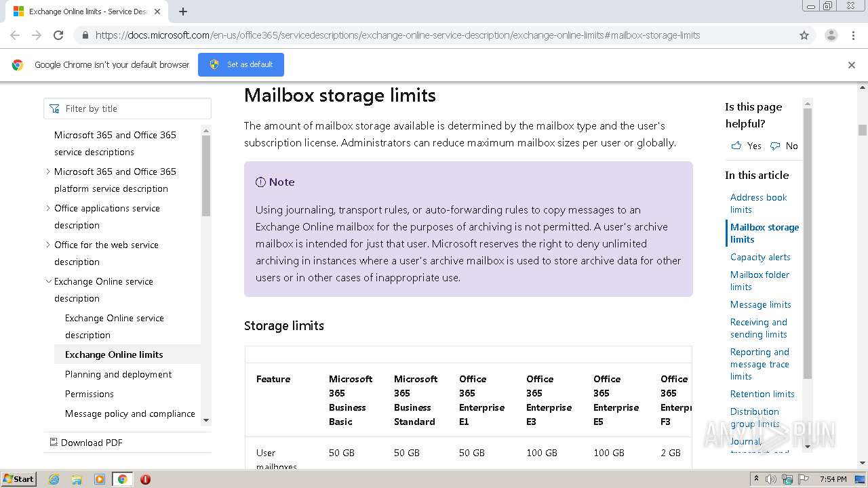Jump to Reporting and message trace limits

click(759, 364)
